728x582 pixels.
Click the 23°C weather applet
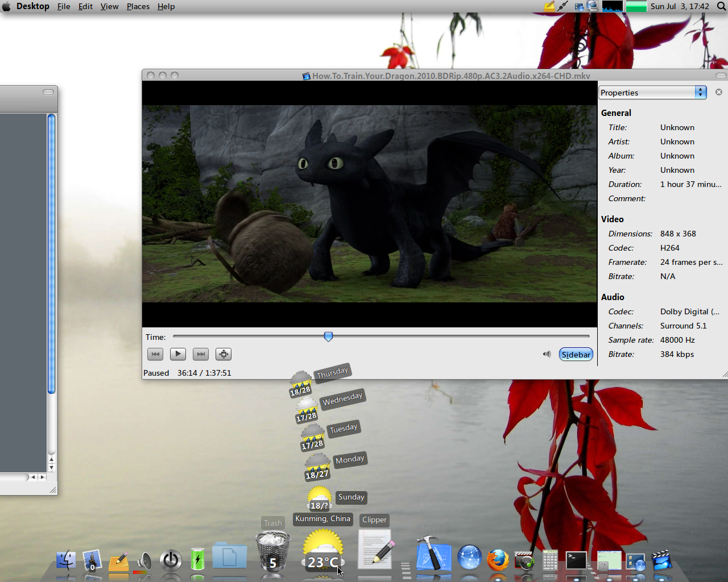[323, 550]
